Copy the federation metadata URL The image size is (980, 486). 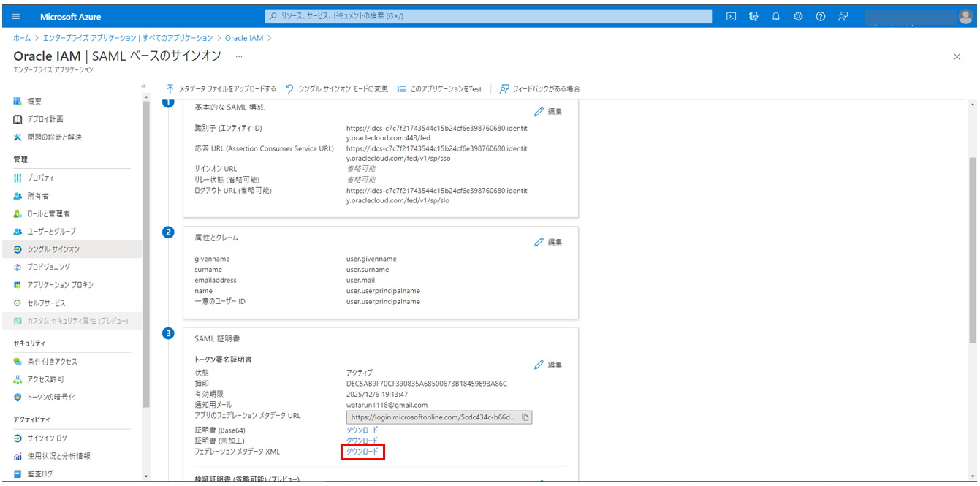[525, 417]
